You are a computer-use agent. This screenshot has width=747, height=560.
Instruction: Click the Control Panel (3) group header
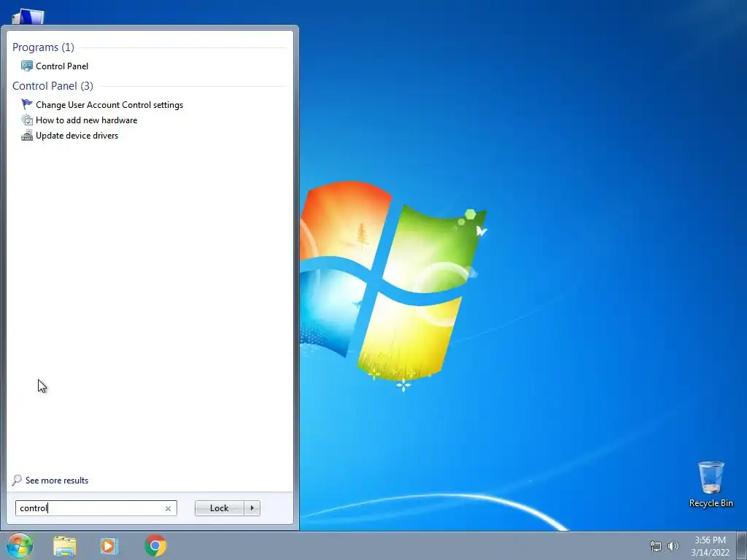53,86
